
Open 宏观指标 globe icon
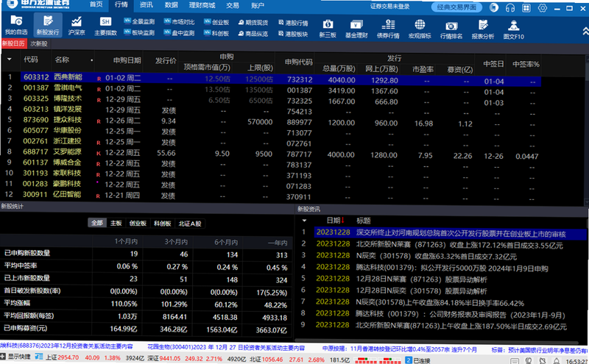[420, 29]
